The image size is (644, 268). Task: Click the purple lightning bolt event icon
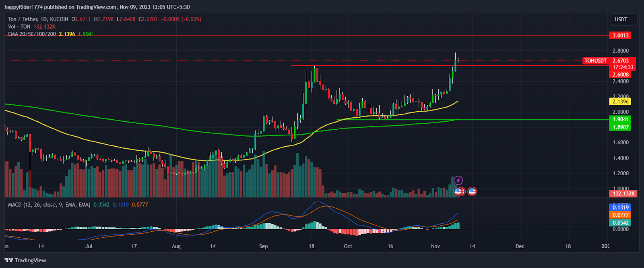click(458, 180)
